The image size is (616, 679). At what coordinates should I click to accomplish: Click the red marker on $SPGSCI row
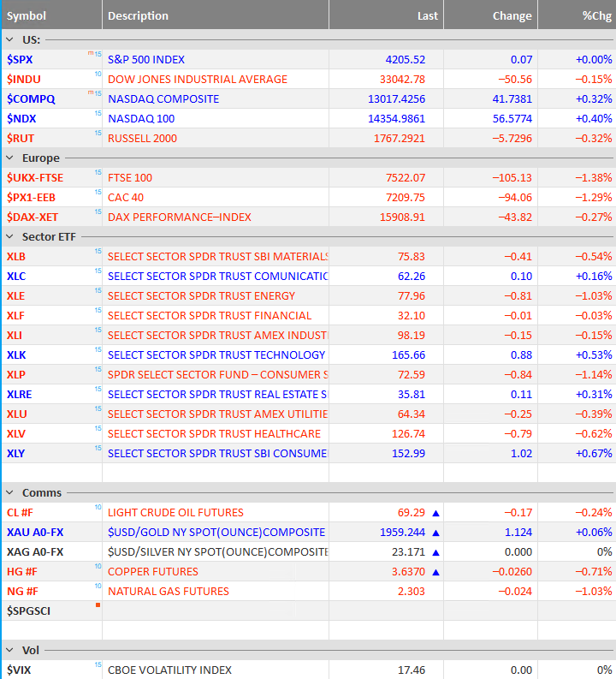coord(98,605)
